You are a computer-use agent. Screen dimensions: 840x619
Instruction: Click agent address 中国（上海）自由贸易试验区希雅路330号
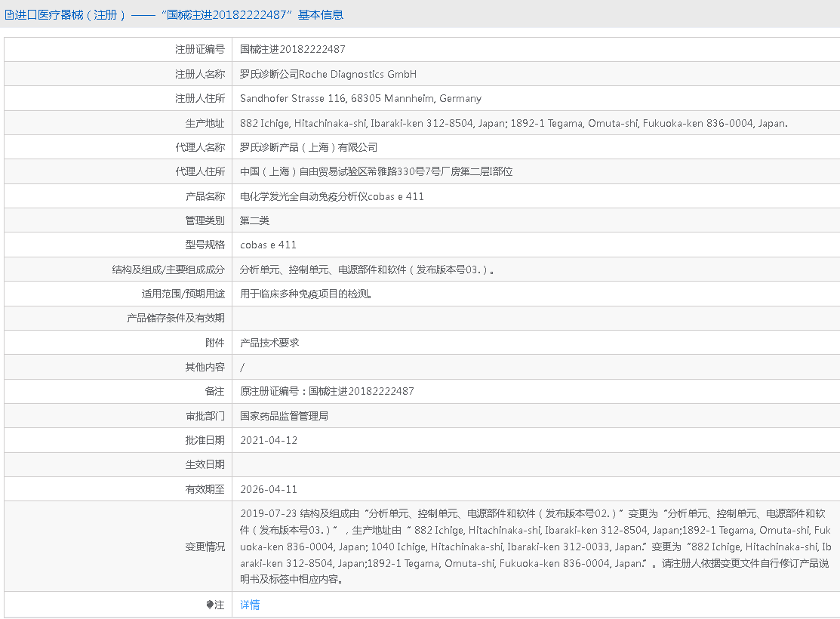(376, 171)
